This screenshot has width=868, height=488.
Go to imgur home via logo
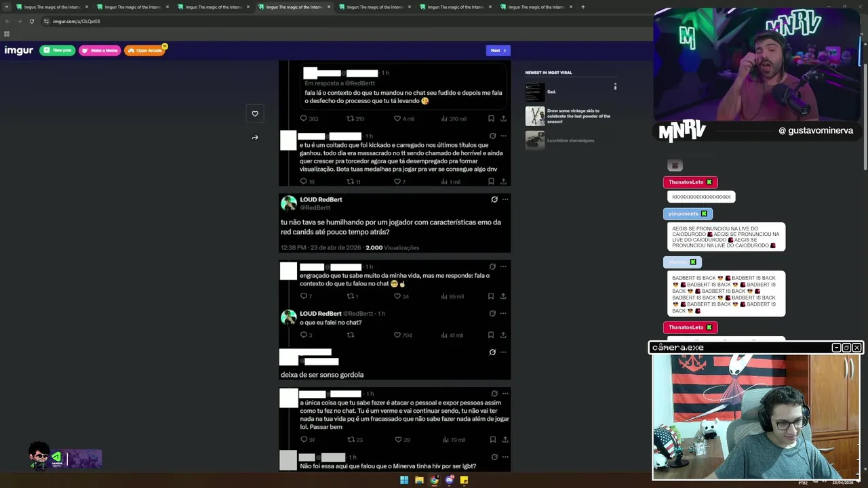coord(19,50)
